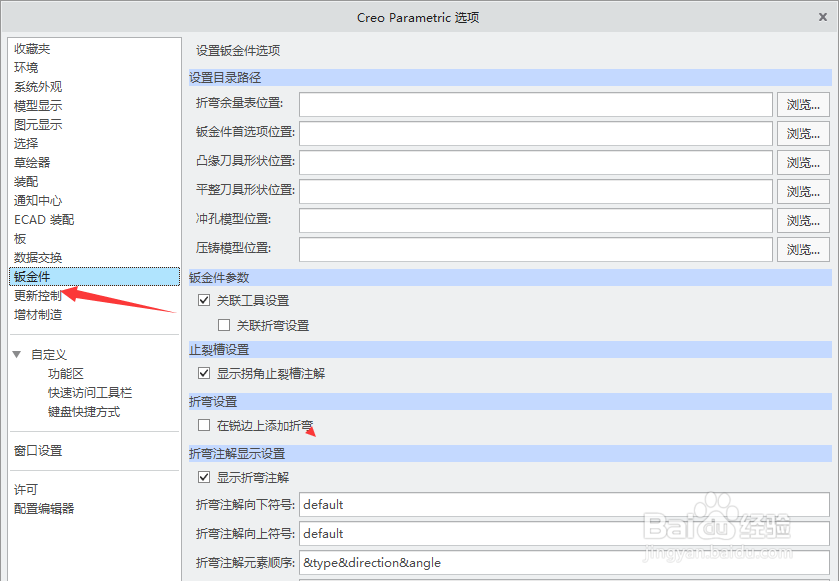This screenshot has height=581, width=839.
Task: Open the 更新控制 settings
Action: pos(38,295)
